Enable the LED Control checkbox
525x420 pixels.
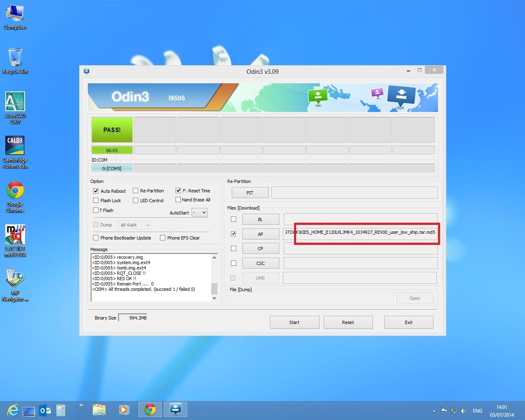(135, 201)
